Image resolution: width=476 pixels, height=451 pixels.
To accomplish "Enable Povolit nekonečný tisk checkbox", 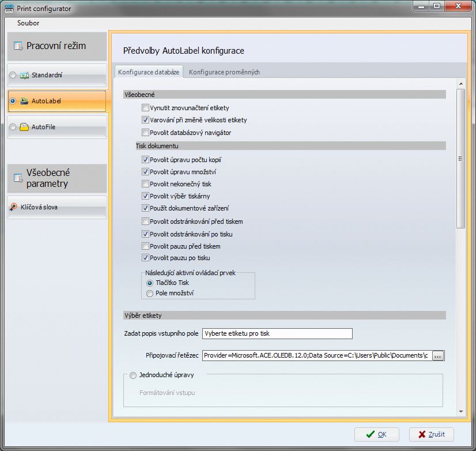I will tap(145, 184).
